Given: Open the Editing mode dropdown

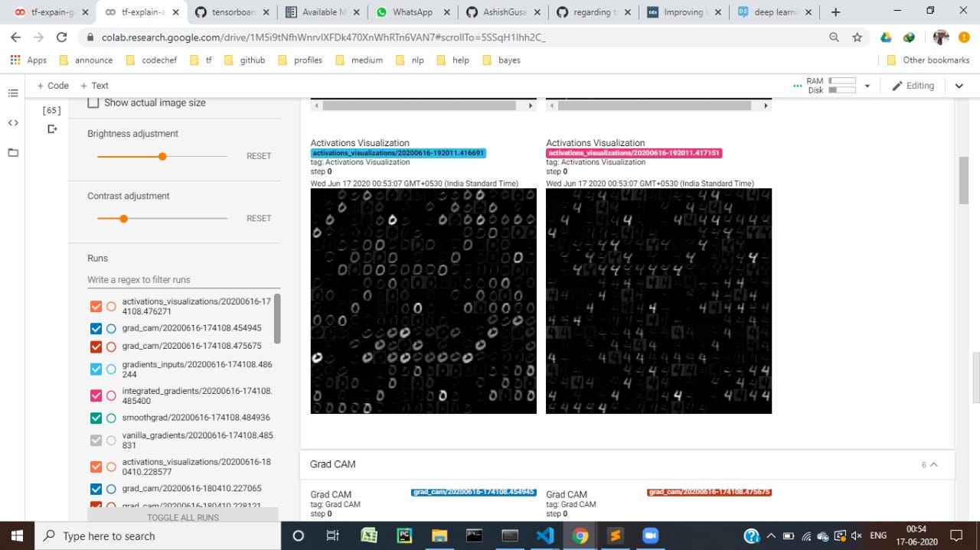Looking at the screenshot, I should [x=913, y=86].
